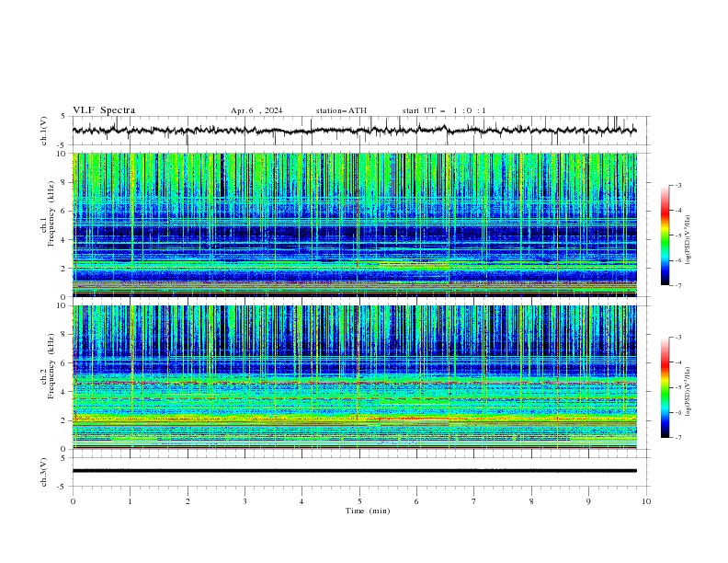Click time axis tick label "8"
This screenshot has width=728, height=563.
pyautogui.click(x=531, y=501)
